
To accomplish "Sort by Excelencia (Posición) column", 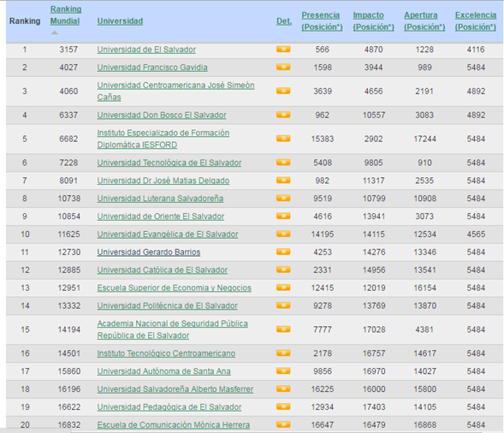I will tap(476, 21).
